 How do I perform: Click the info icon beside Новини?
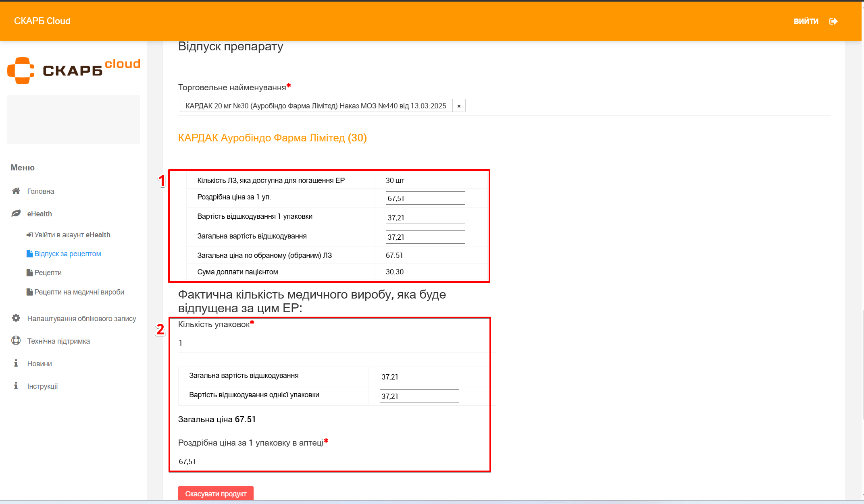[16, 363]
